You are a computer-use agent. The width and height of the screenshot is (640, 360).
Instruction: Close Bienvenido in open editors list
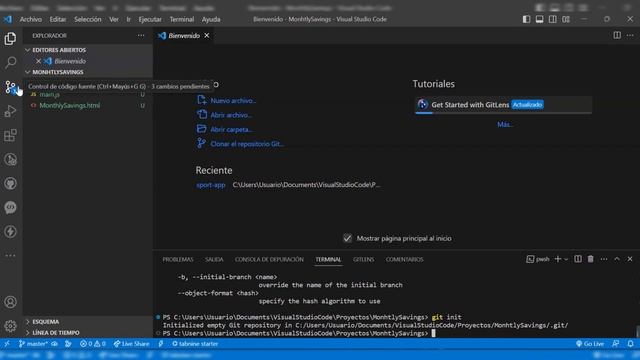tap(38, 61)
